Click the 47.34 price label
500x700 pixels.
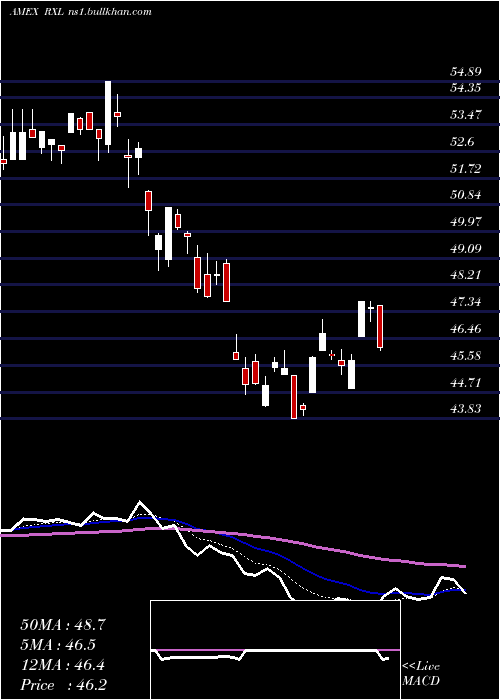click(x=465, y=302)
